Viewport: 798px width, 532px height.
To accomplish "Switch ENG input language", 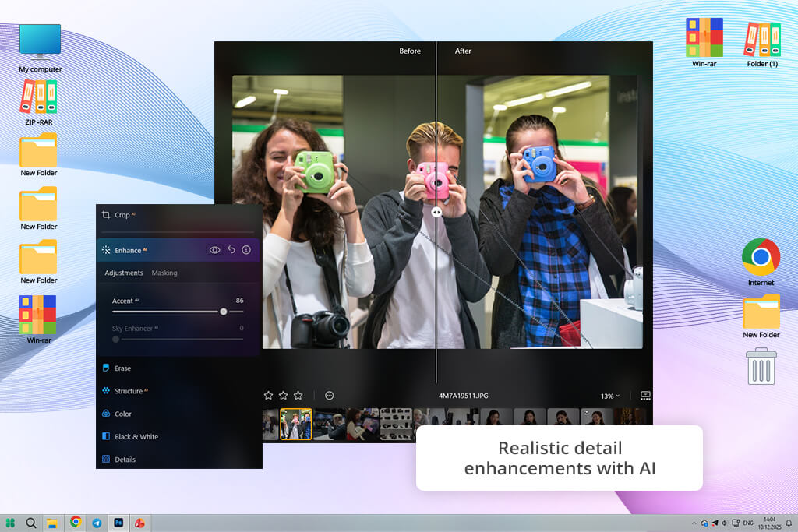I will [747, 523].
